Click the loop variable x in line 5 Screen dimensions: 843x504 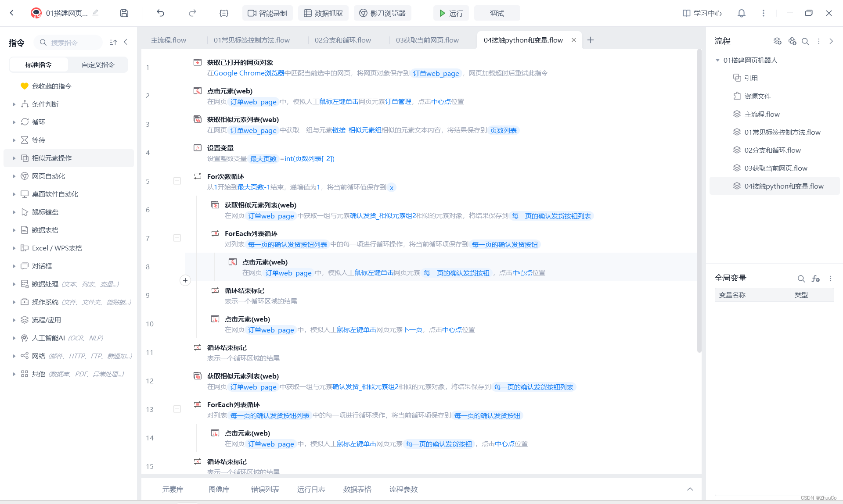click(x=392, y=187)
